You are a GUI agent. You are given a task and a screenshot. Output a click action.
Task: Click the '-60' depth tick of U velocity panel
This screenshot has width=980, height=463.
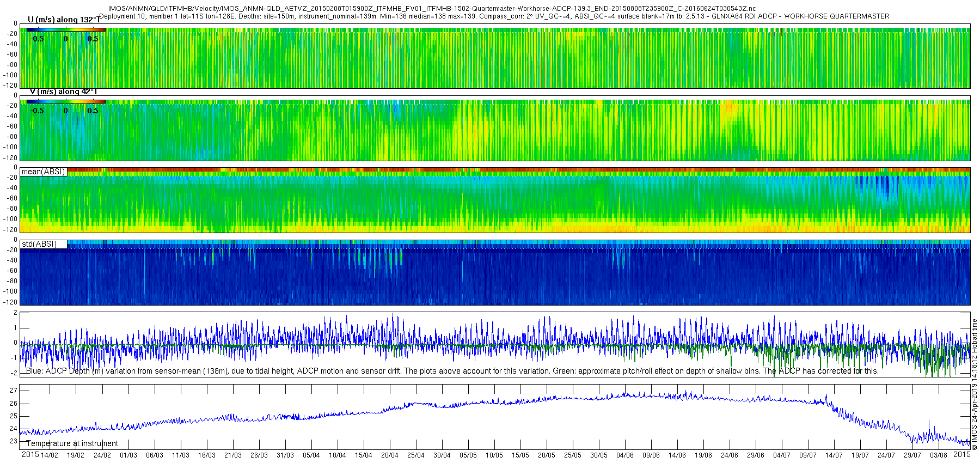tap(11, 54)
